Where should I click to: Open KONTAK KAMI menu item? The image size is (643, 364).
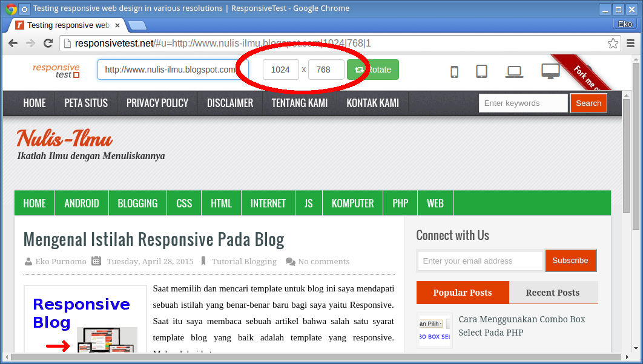tap(373, 103)
